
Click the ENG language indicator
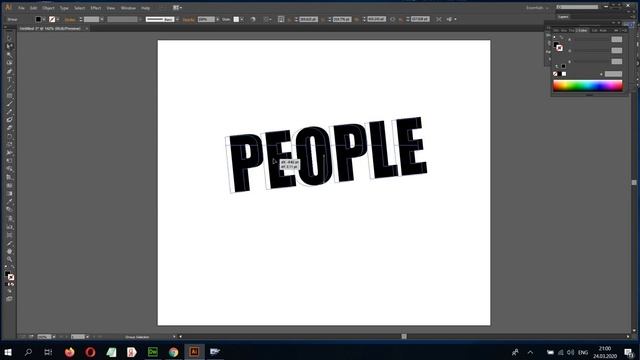(583, 352)
